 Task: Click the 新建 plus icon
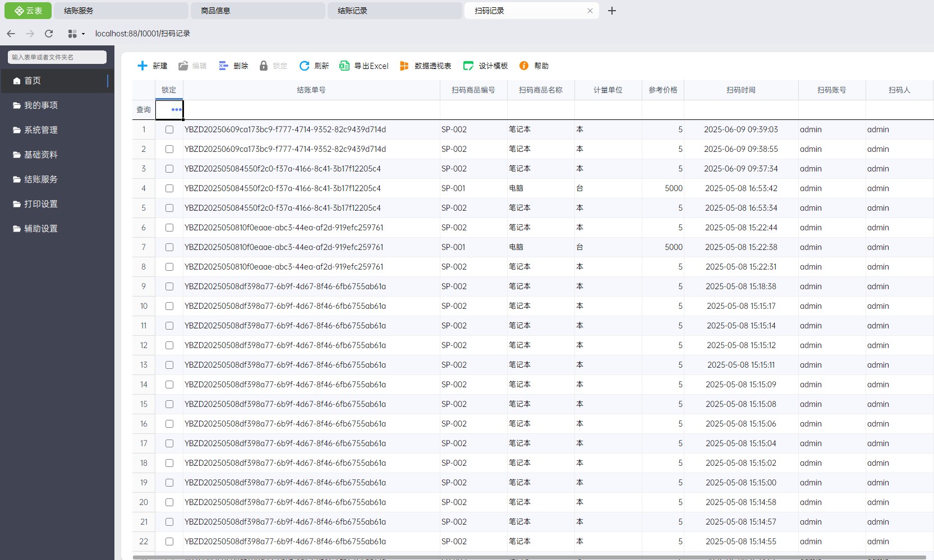[142, 66]
